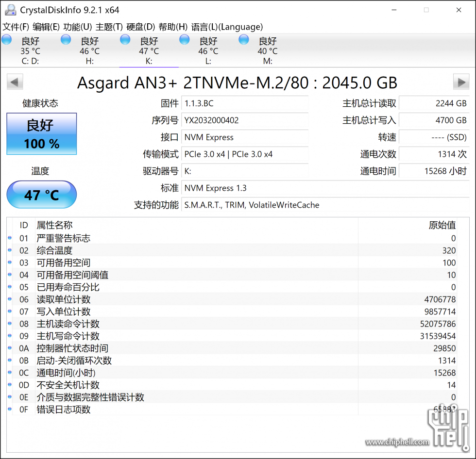Select attribute name 不安全关机计数
The width and height of the screenshot is (476, 459).
68,385
